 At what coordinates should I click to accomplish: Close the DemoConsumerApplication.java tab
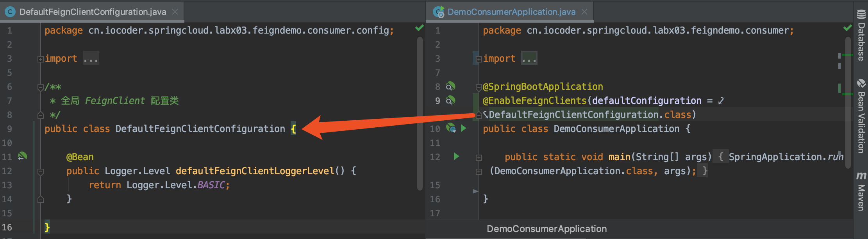584,12
